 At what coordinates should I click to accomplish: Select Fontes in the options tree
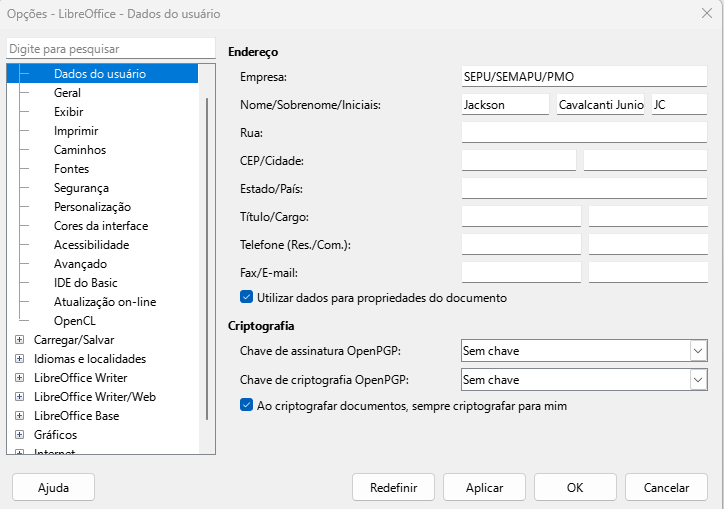click(72, 169)
